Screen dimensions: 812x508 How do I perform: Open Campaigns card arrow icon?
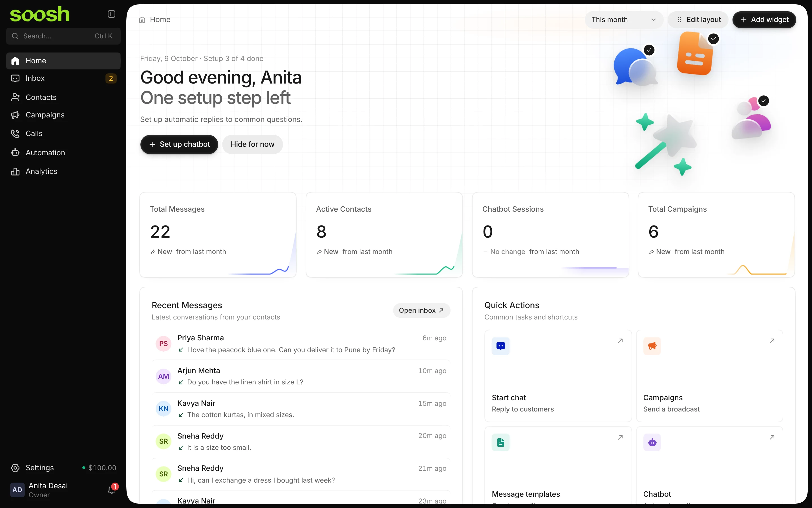point(772,341)
